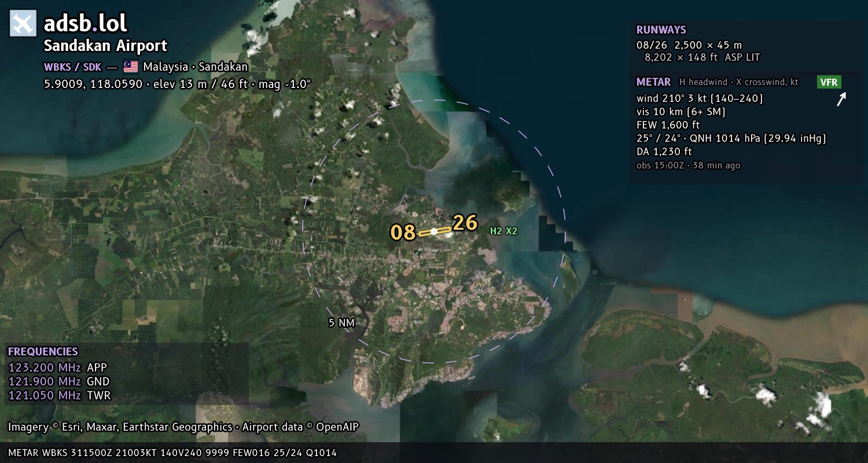868x463 pixels.
Task: Click the Imagery © Esri attribution text
Action: click(x=183, y=427)
